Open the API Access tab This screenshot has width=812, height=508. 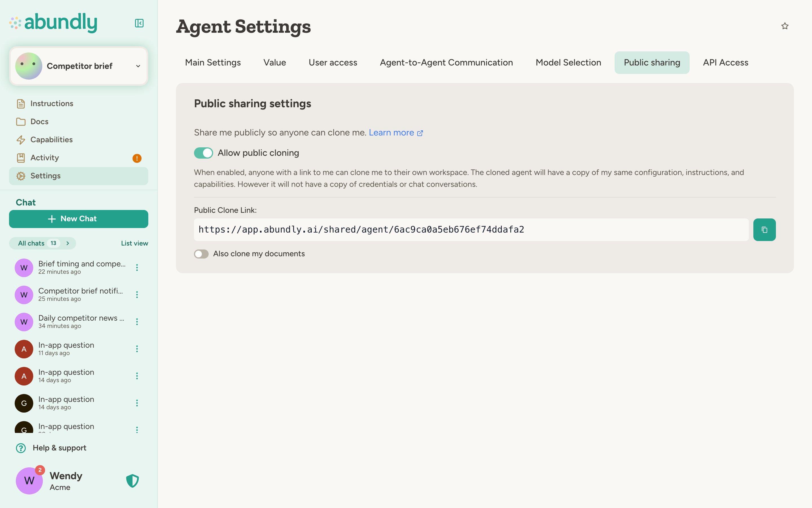(x=725, y=62)
